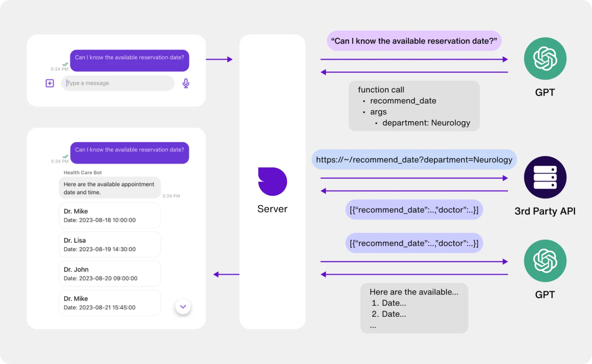Click the 'Health Care Bot' sender name
This screenshot has height=364, width=592.
[x=83, y=173]
